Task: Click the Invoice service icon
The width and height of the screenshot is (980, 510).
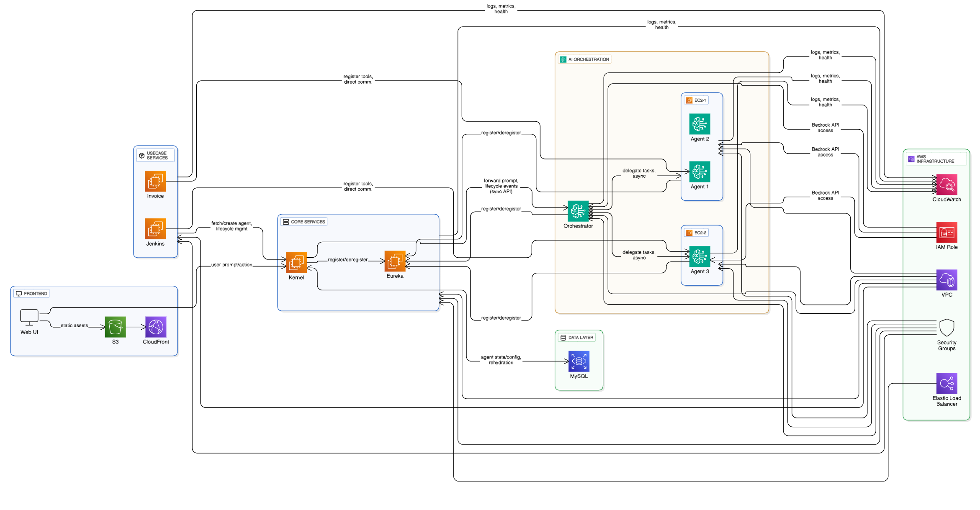Action: pyautogui.click(x=155, y=181)
